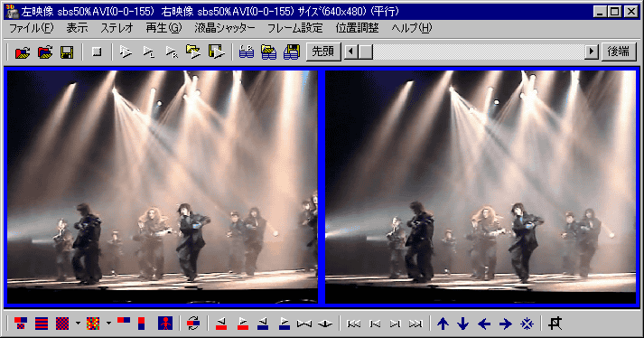
Task: Click the save stereo movie floppy icon
Action: (291, 52)
